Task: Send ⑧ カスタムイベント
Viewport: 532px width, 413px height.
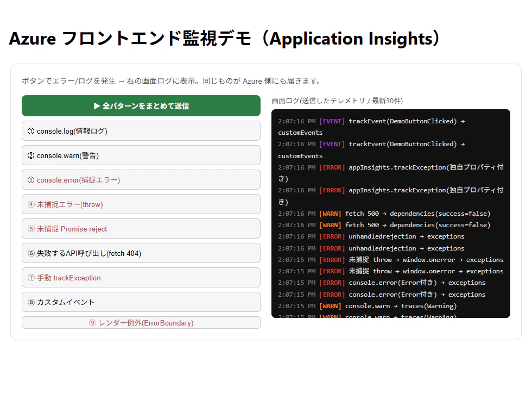Action: pos(141,302)
